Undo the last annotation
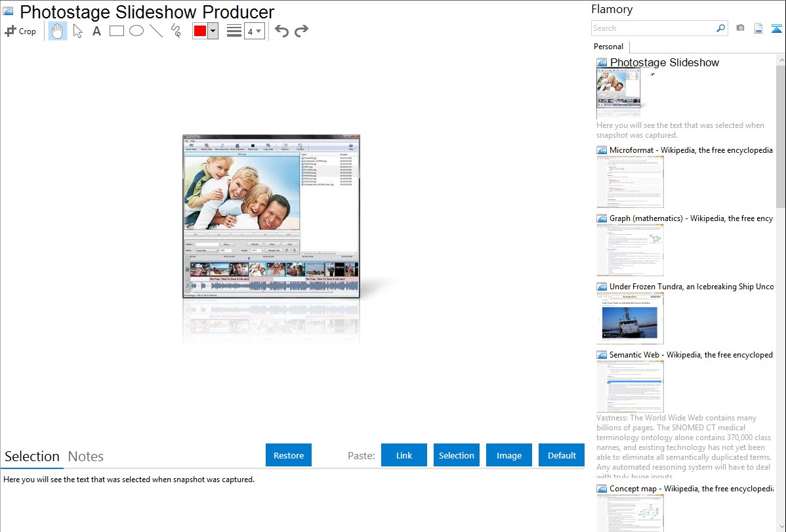Screen dimensions: 786x532 coord(281,31)
